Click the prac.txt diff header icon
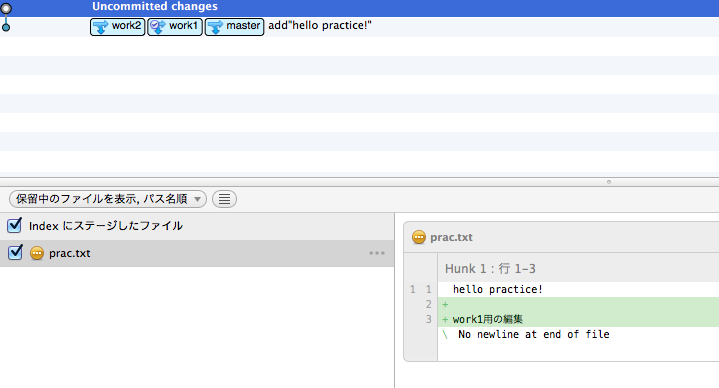The image size is (719, 388). coord(419,237)
